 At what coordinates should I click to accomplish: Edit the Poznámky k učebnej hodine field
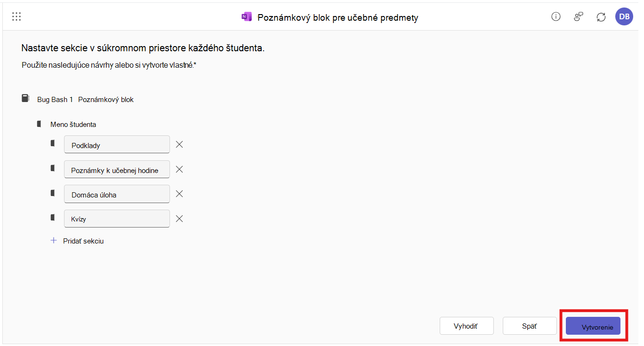click(x=117, y=169)
